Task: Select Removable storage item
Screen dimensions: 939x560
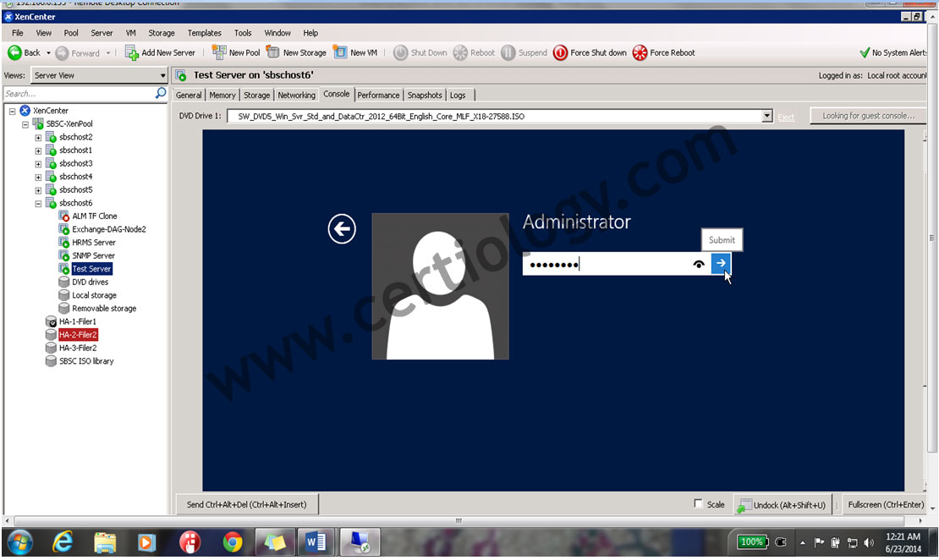Action: (104, 309)
